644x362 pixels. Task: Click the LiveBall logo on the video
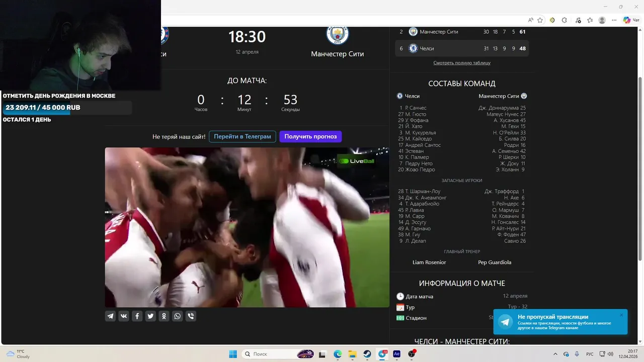click(x=357, y=161)
